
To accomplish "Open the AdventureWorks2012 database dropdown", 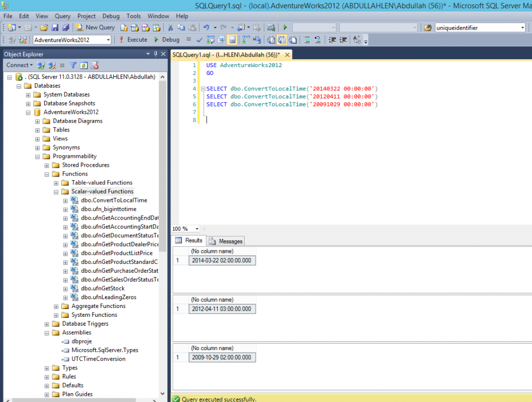I will click(x=108, y=39).
